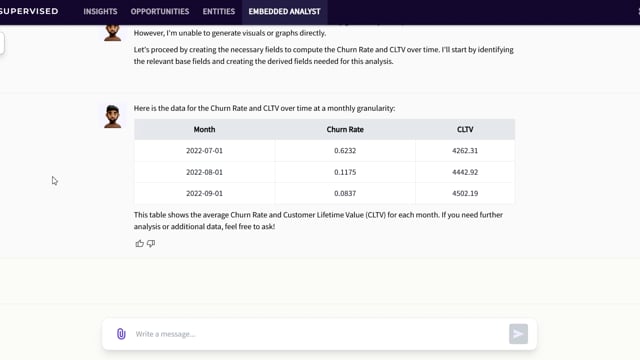Image resolution: width=640 pixels, height=360 pixels.
Task: Select the 4502.19 CLTV cell
Action: tap(465, 193)
